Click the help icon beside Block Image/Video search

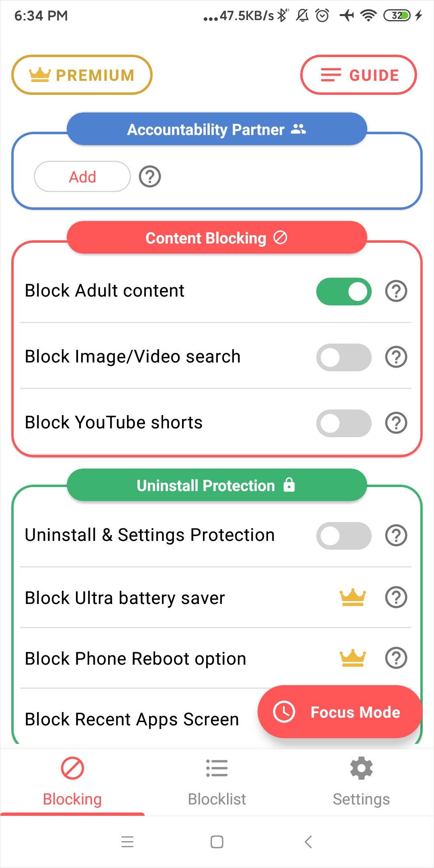point(396,357)
